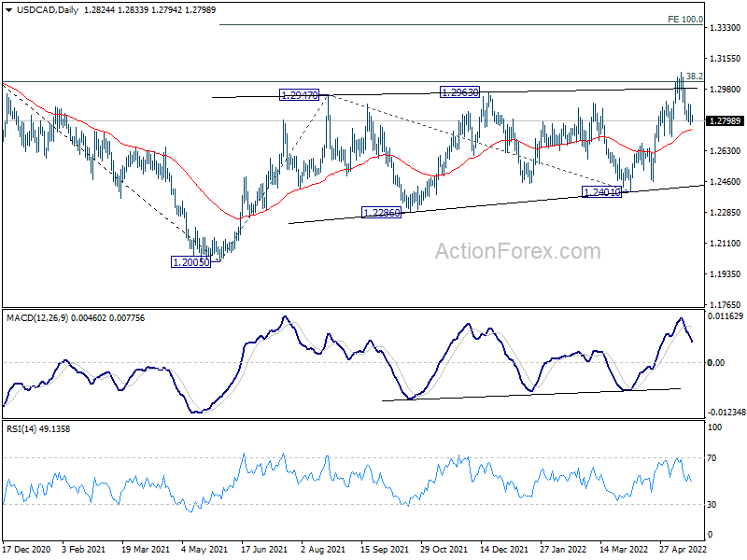Image resolution: width=747 pixels, height=560 pixels.
Task: Click the 38.2 Fibonacci level label
Action: pyautogui.click(x=694, y=77)
